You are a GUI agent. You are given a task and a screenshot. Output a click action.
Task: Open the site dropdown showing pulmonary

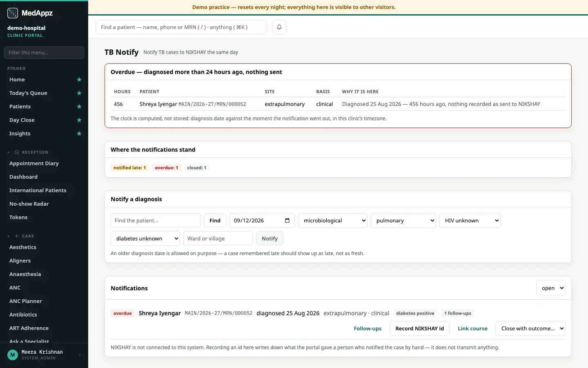coord(403,220)
